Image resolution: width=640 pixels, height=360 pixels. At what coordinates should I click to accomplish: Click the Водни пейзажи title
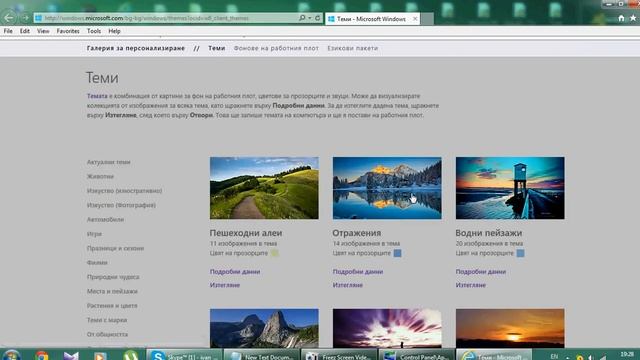[489, 233]
